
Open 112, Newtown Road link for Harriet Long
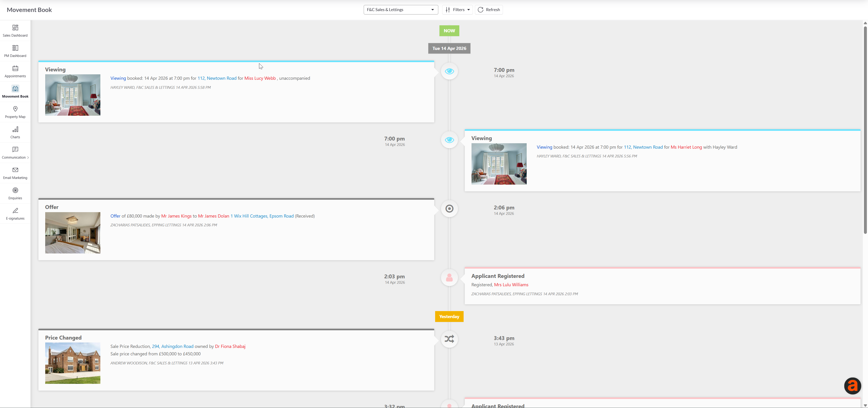click(643, 147)
